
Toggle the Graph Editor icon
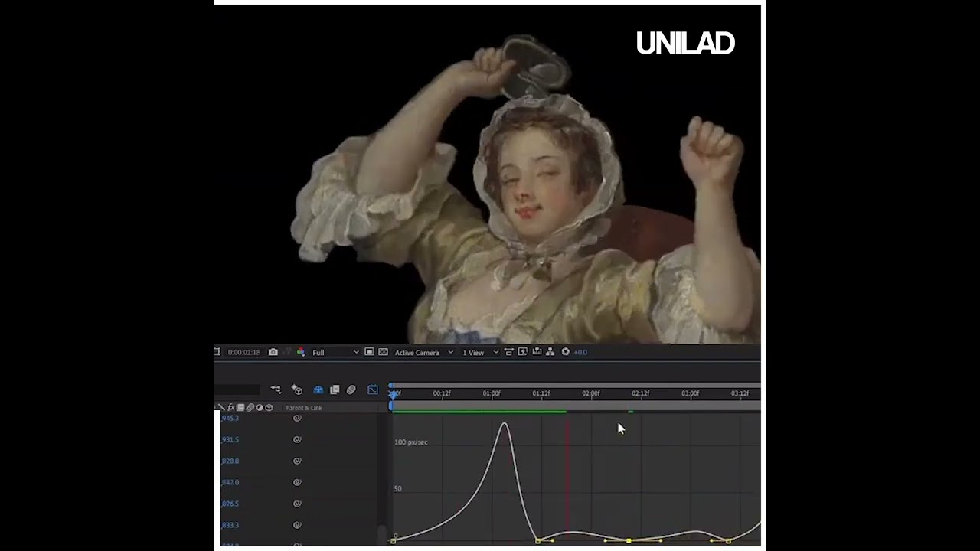(x=373, y=390)
